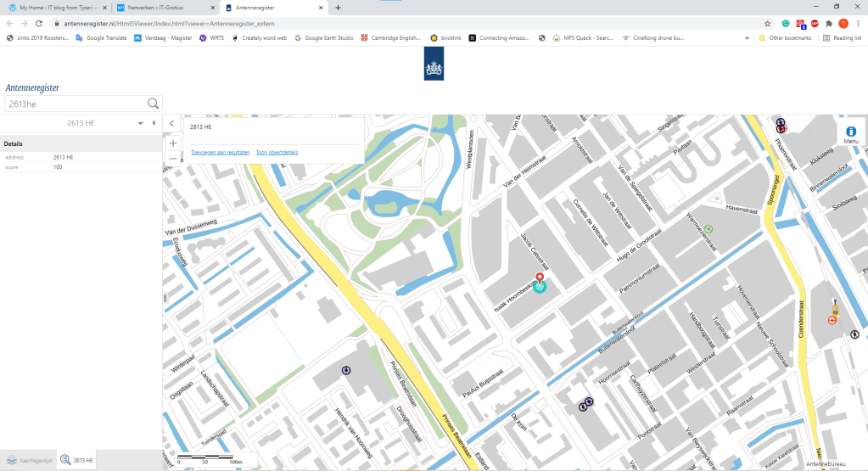The height and width of the screenshot is (471, 868).
Task: Open the Other bookmarks folder
Action: [785, 37]
